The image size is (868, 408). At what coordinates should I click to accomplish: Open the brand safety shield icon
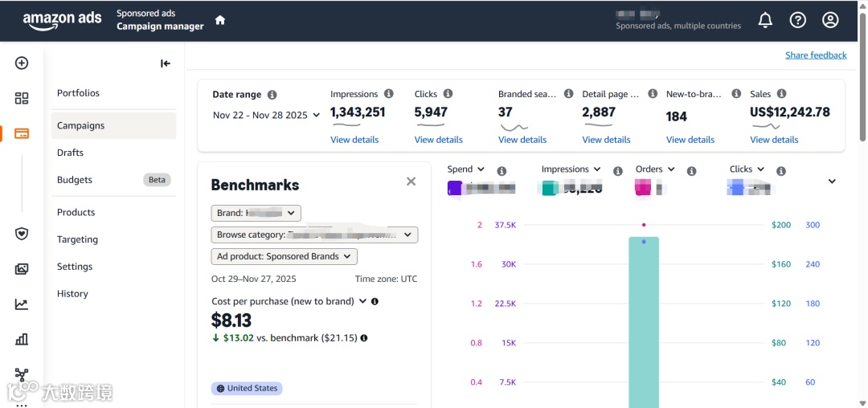(x=22, y=234)
